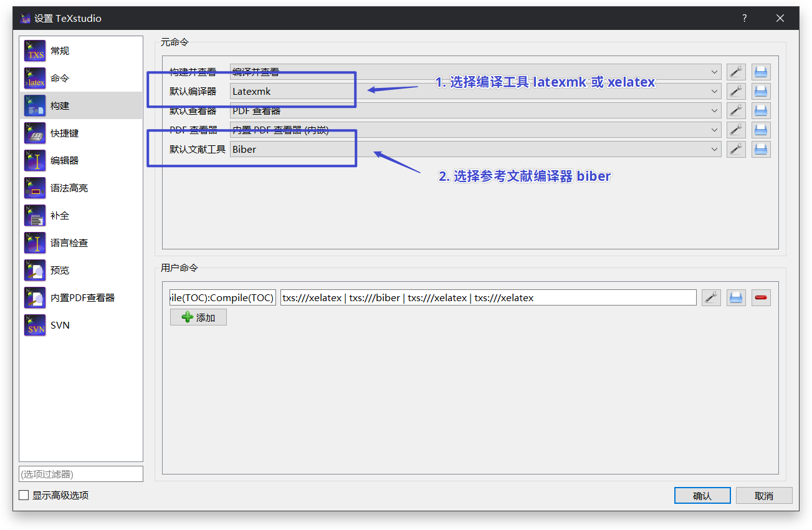
Task: Configure 默认文献工具 with its wrench icon
Action: click(x=736, y=149)
